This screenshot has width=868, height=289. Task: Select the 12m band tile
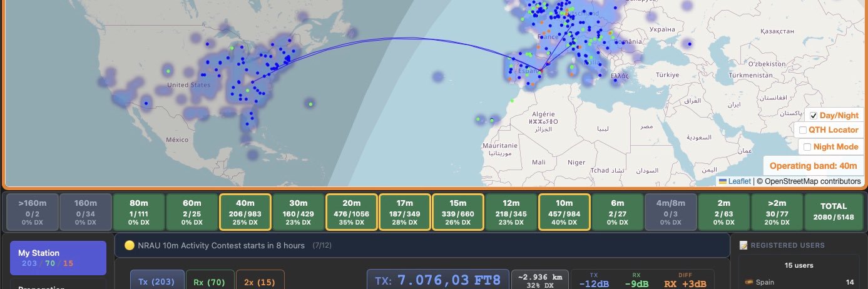click(x=511, y=213)
